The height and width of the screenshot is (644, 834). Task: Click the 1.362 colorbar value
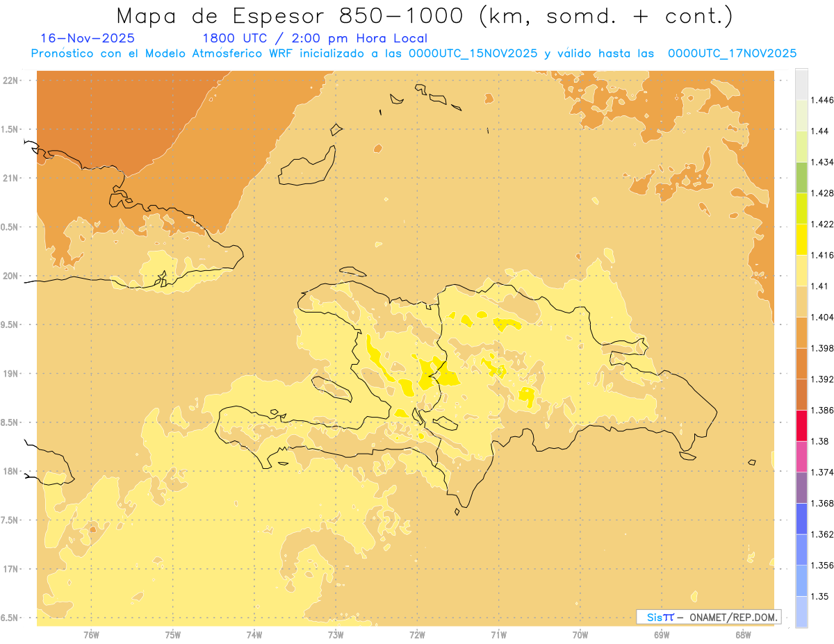pos(822,534)
